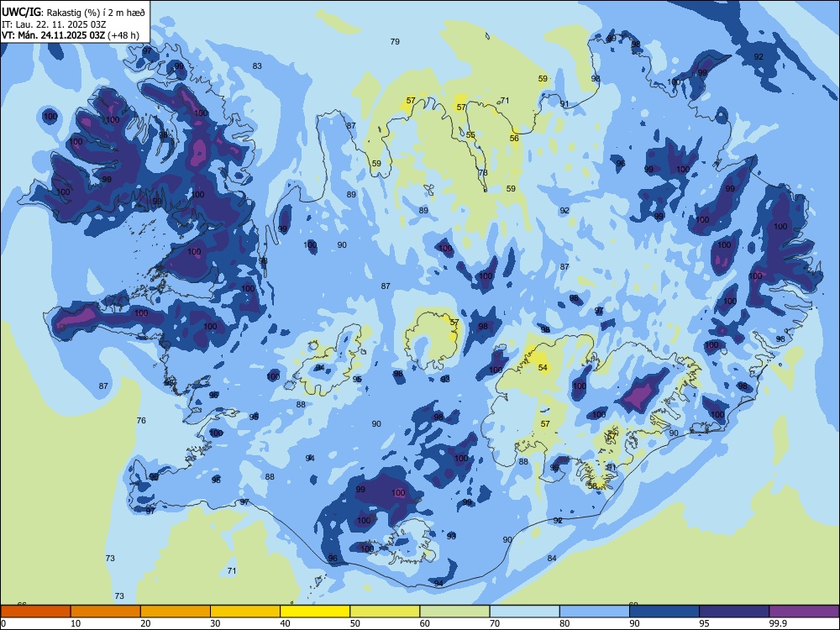Click the humidity value '79' on the map
The image size is (840, 630).
pyautogui.click(x=395, y=41)
